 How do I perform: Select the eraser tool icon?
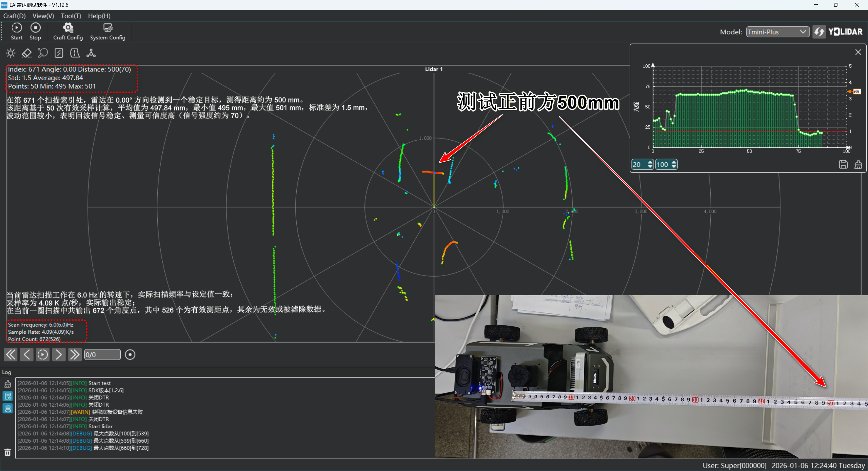[26, 53]
